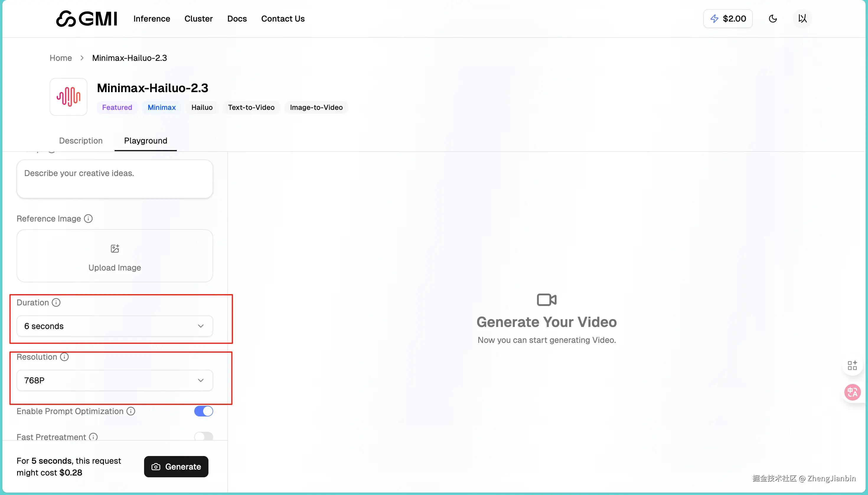This screenshot has width=868, height=495.
Task: Click the apps grid floating icon
Action: [852, 365]
